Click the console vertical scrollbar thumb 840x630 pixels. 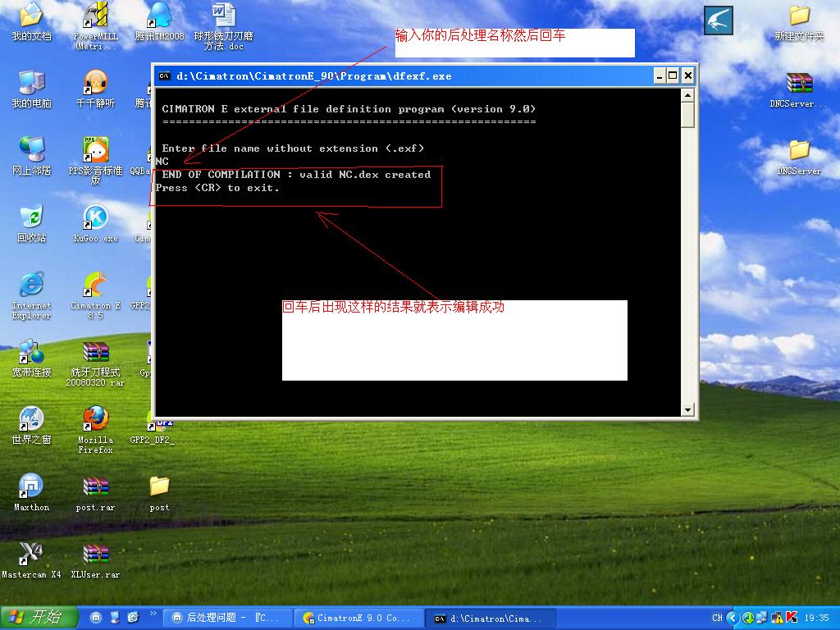point(688,115)
